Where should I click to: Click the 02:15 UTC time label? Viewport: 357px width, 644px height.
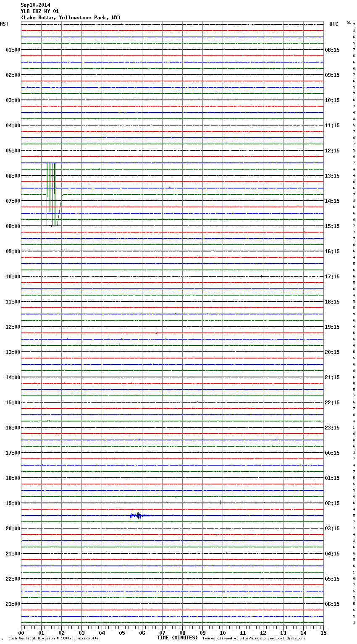[332, 503]
